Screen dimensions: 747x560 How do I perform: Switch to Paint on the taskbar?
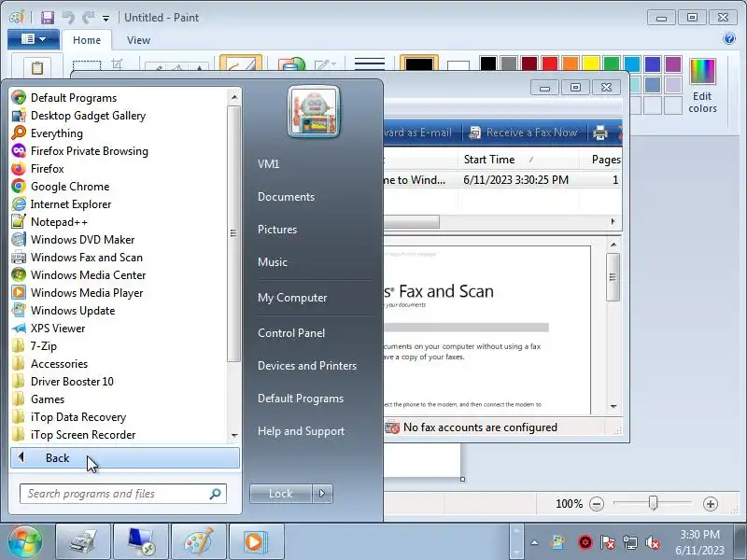[199, 542]
